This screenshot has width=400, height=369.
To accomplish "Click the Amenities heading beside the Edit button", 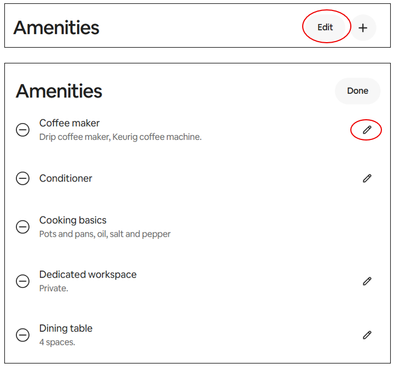I will click(56, 27).
